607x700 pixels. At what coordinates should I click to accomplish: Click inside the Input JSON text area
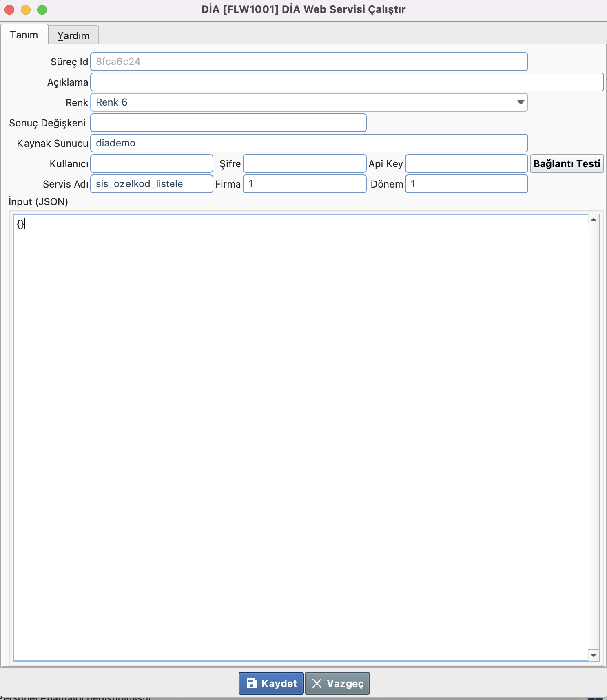[300, 436]
